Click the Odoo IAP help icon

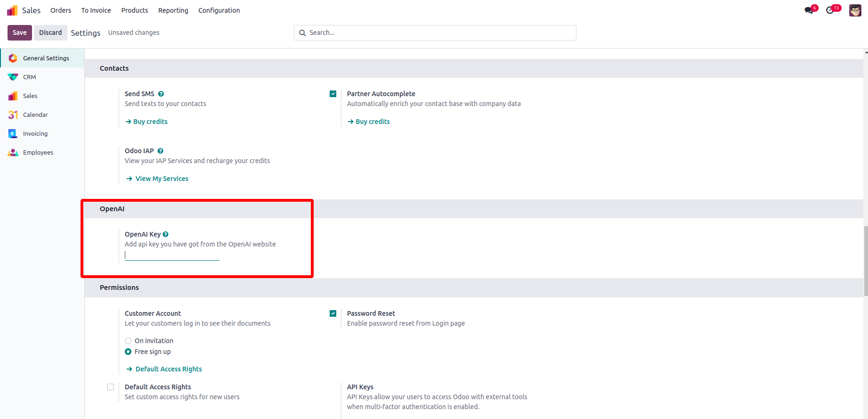pyautogui.click(x=161, y=151)
